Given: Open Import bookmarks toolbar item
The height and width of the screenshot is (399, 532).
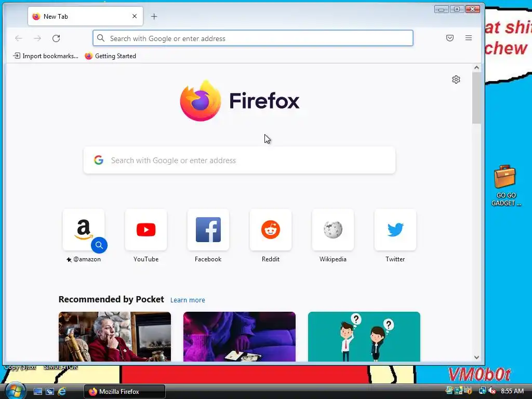Looking at the screenshot, I should [x=46, y=56].
